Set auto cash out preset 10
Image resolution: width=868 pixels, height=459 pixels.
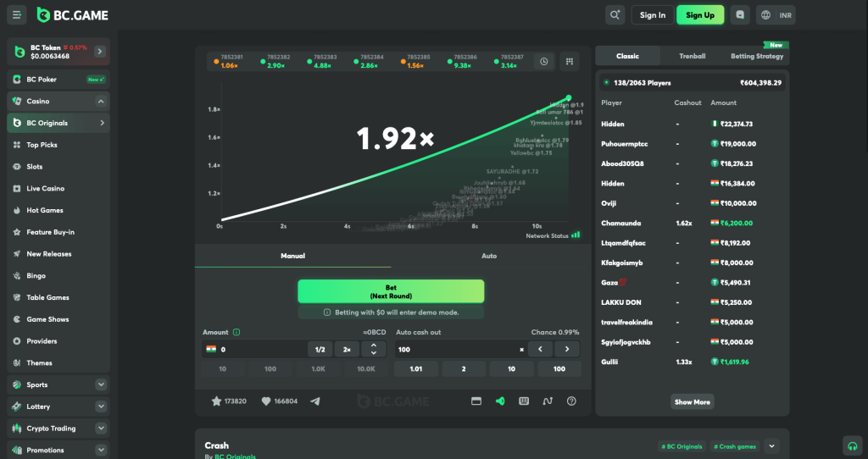pyautogui.click(x=511, y=369)
